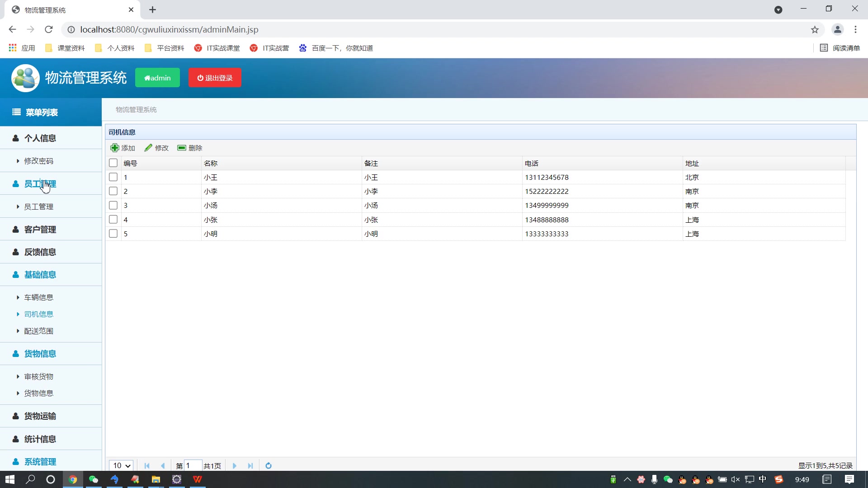Go to first page of driver table
This screenshot has width=868, height=488.
147,465
